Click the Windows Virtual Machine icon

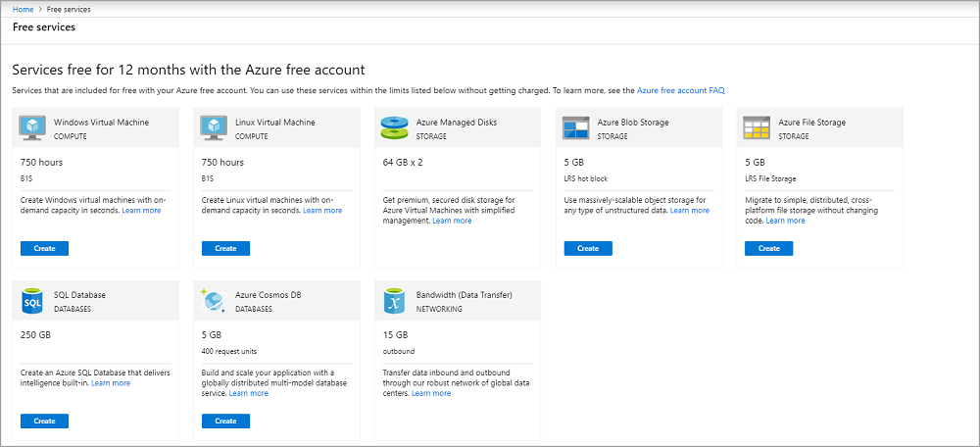pos(31,126)
